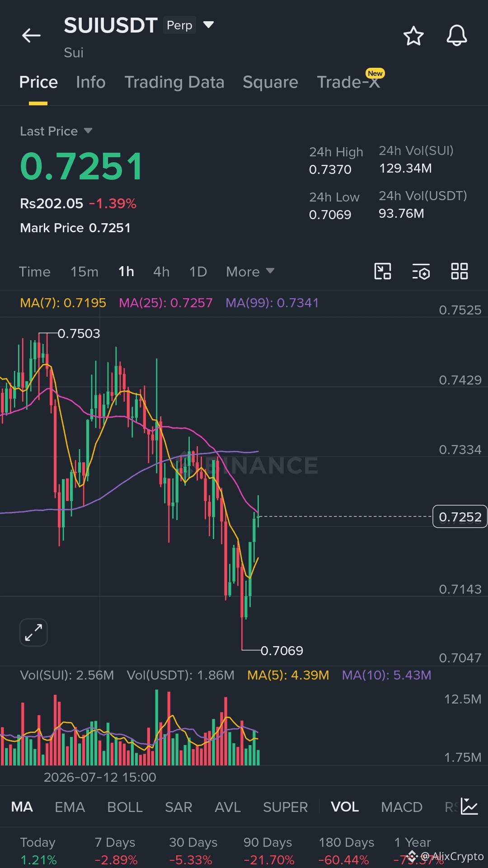Viewport: 488px width, 868px height.
Task: Tap the 30 Days -5.33% performance
Action: point(193,851)
